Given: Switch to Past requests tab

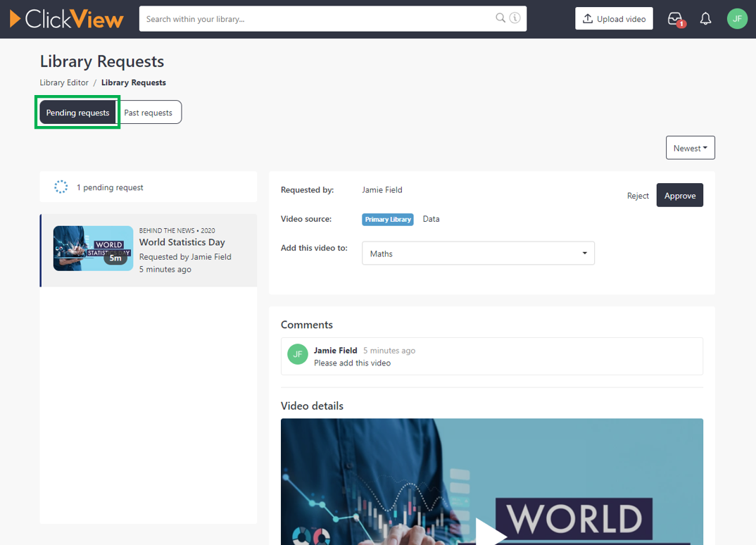Looking at the screenshot, I should (x=148, y=113).
